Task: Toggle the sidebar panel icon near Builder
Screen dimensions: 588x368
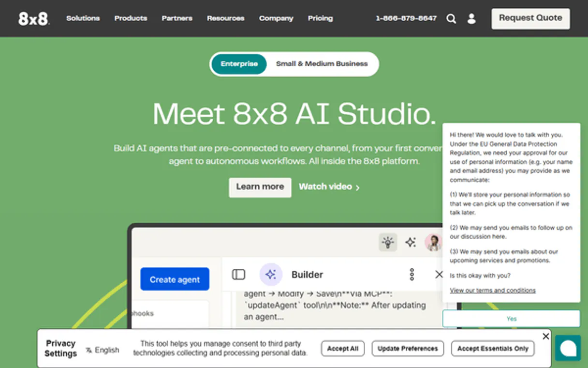Action: click(x=238, y=275)
